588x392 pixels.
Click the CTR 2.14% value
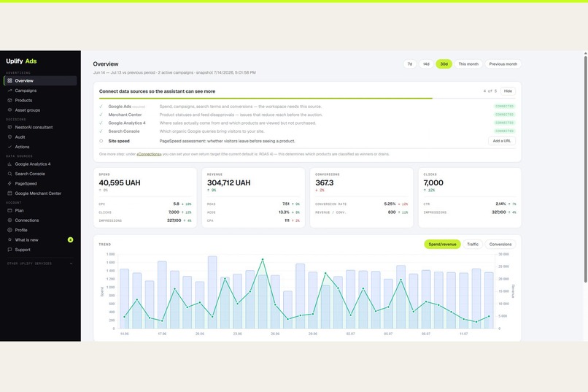500,204
